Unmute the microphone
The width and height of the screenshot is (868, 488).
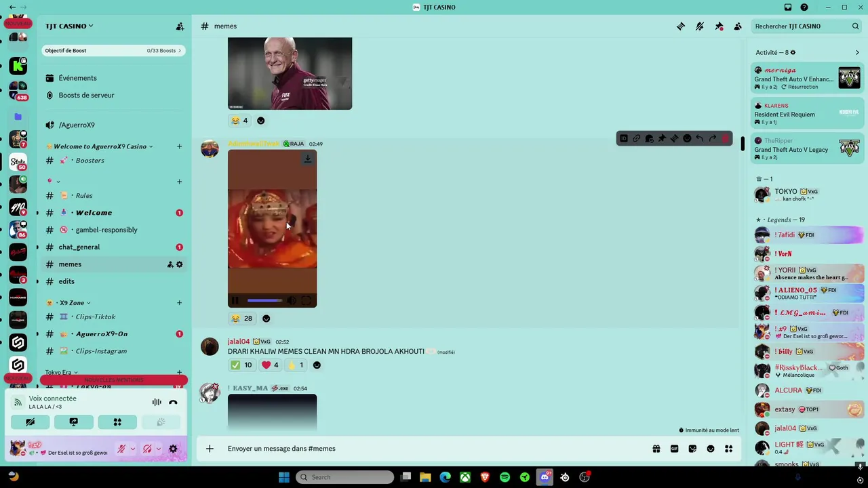[121, 449]
